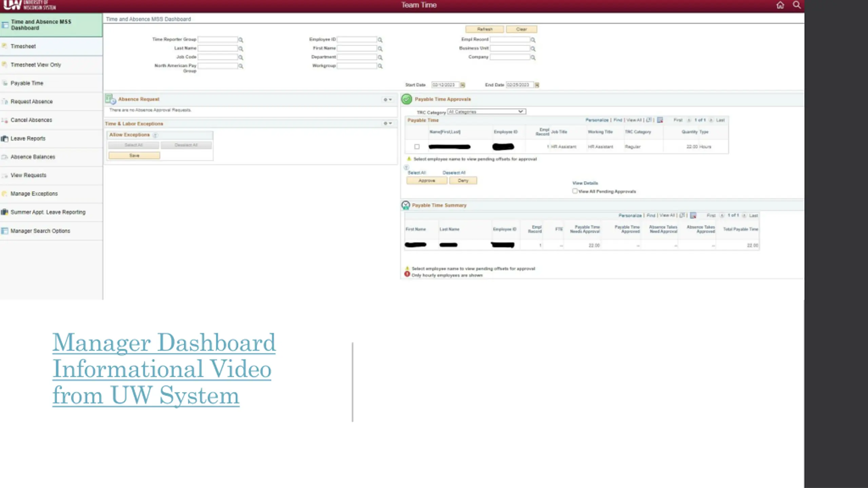Open Last Name lookup icon
The image size is (868, 488).
[241, 49]
